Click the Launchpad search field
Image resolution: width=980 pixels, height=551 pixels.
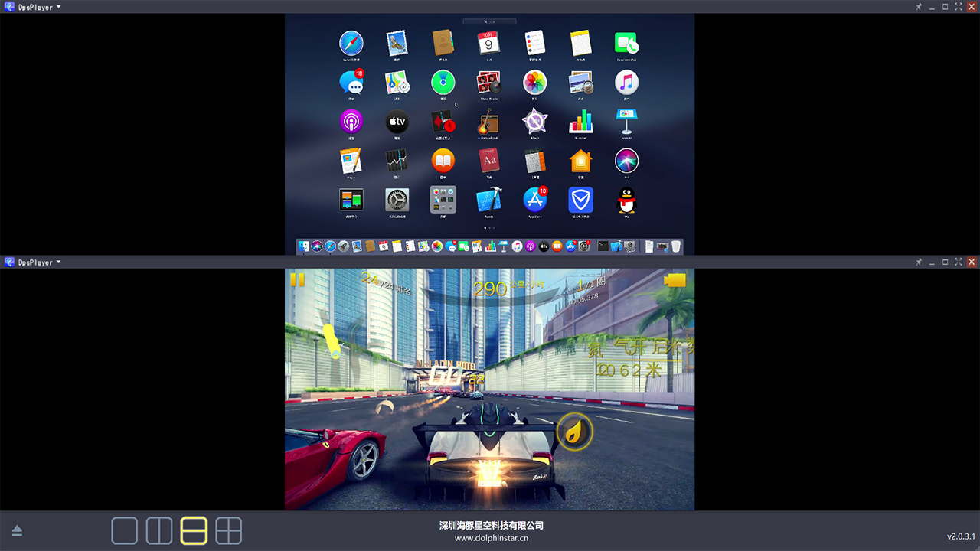[489, 21]
